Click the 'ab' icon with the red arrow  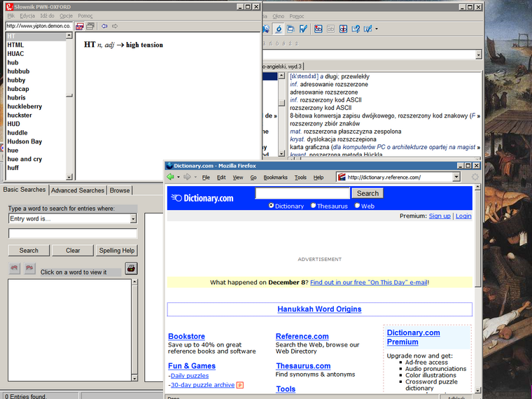pos(318,29)
